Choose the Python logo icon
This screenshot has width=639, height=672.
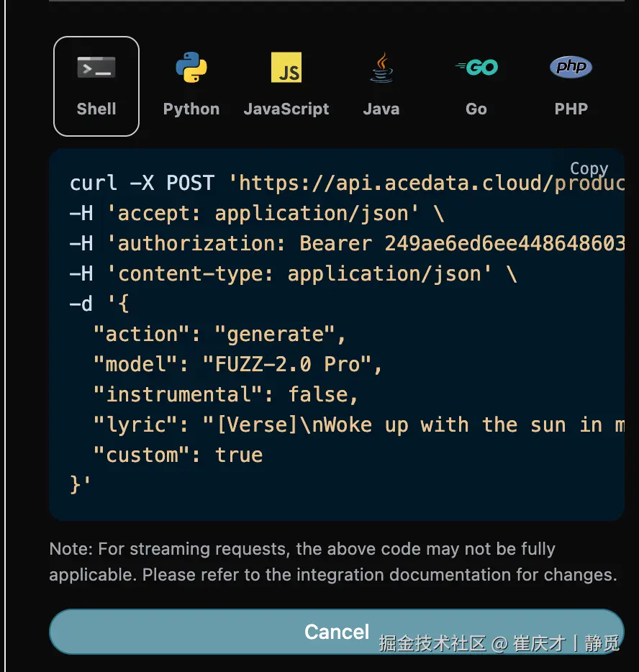191,68
